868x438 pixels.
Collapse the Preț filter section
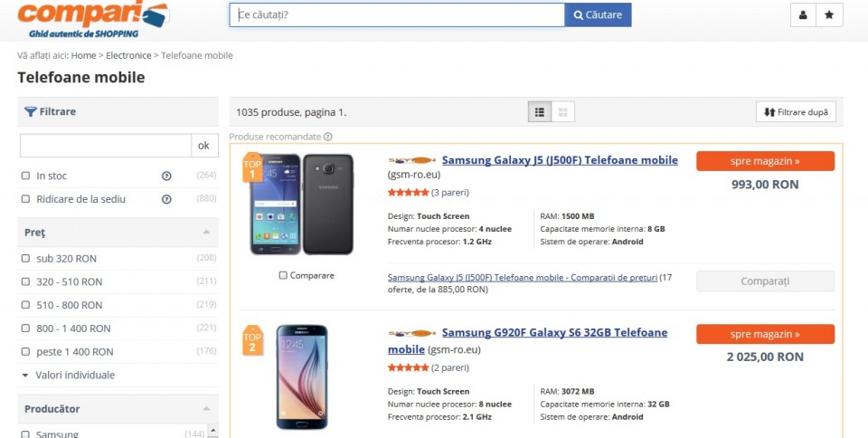(x=206, y=233)
